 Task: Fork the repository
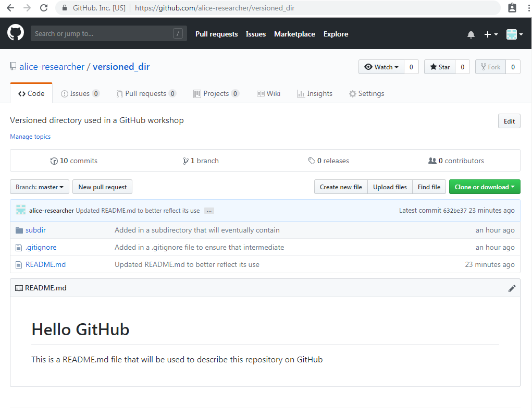tap(490, 67)
